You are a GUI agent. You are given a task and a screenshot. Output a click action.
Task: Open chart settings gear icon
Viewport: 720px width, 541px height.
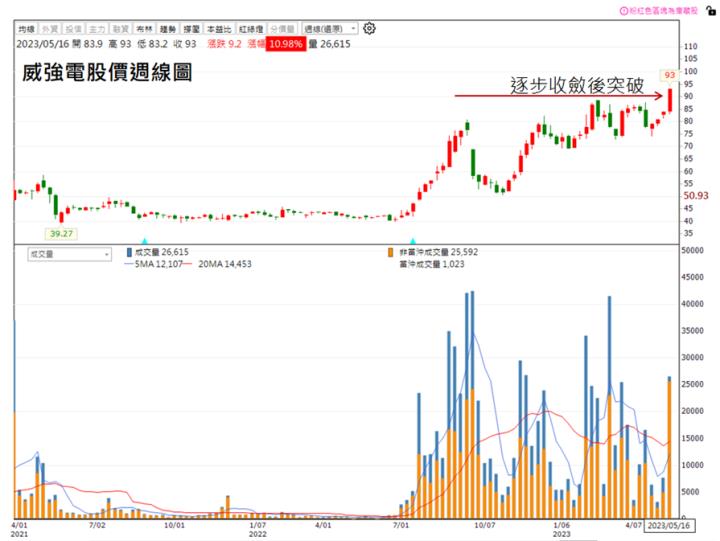tap(369, 28)
